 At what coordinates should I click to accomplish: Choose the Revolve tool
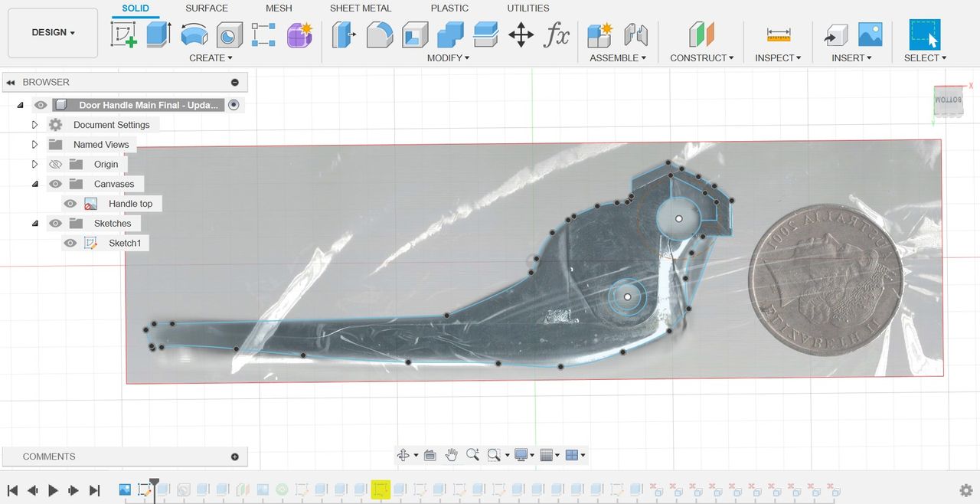point(194,34)
